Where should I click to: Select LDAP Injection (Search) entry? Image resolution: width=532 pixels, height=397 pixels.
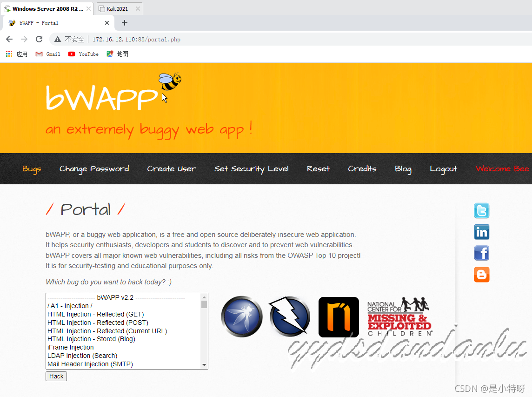point(124,356)
